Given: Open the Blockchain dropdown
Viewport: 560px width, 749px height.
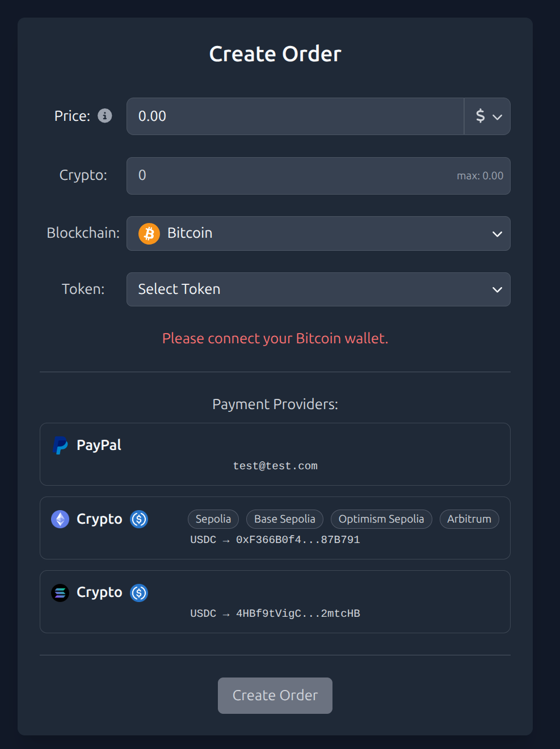Looking at the screenshot, I should pyautogui.click(x=318, y=233).
